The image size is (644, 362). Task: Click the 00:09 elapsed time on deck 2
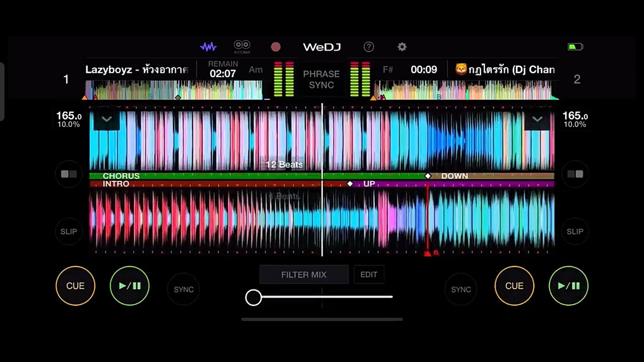424,70
